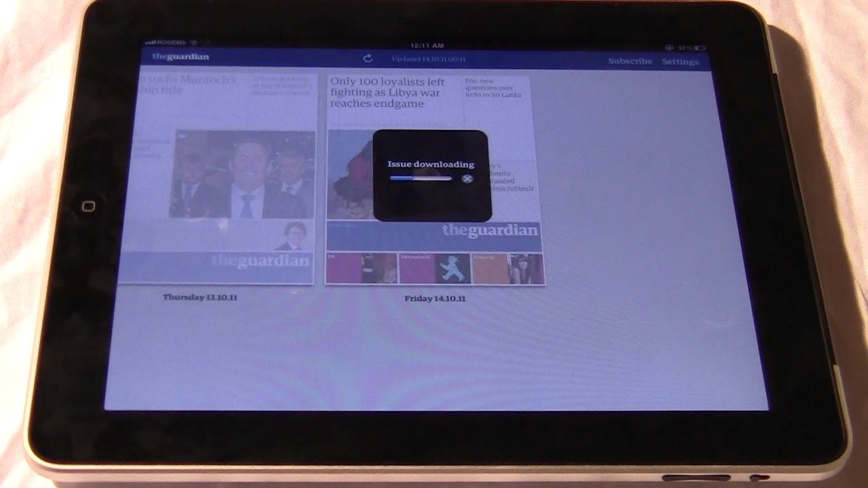Tap theguardian logo in the header bar
The height and width of the screenshot is (488, 868).
click(x=180, y=57)
